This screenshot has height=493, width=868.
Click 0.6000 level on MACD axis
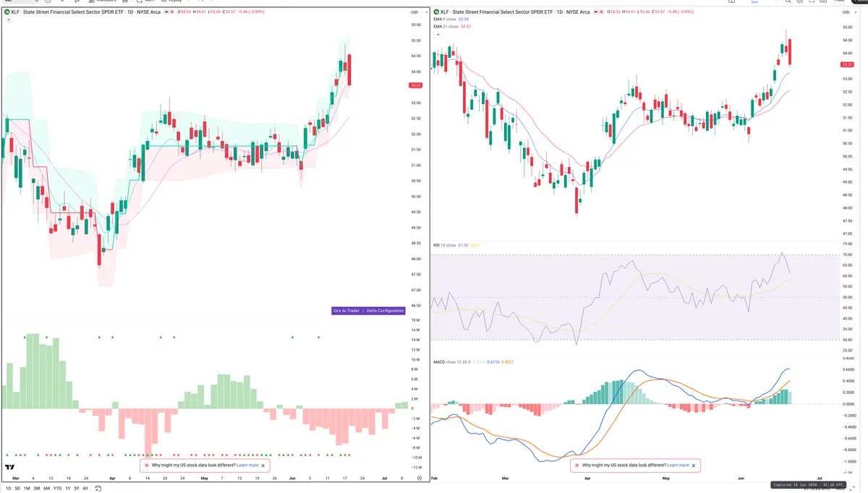[848, 369]
